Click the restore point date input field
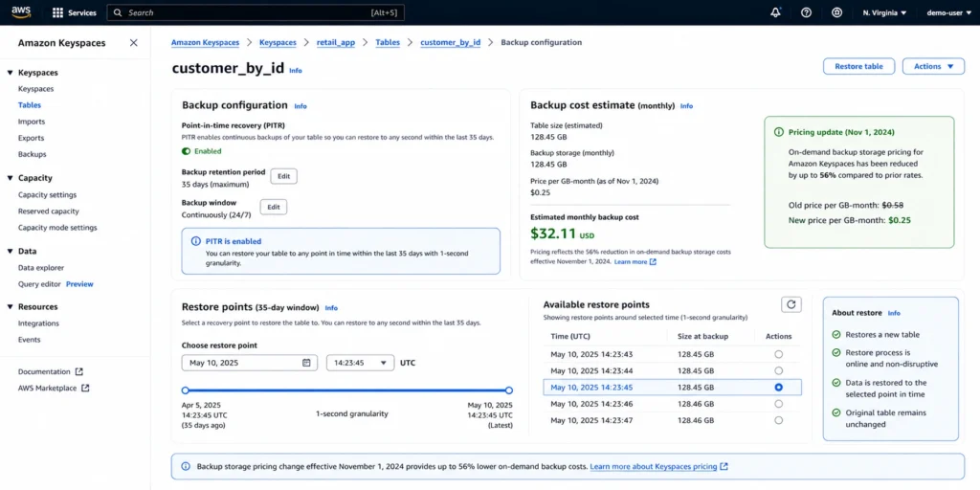The image size is (980, 490). point(250,363)
